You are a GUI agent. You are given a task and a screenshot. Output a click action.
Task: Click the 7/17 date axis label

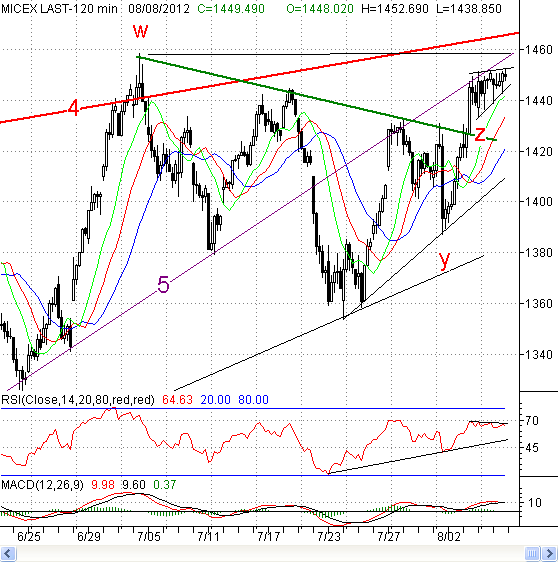pos(269,537)
